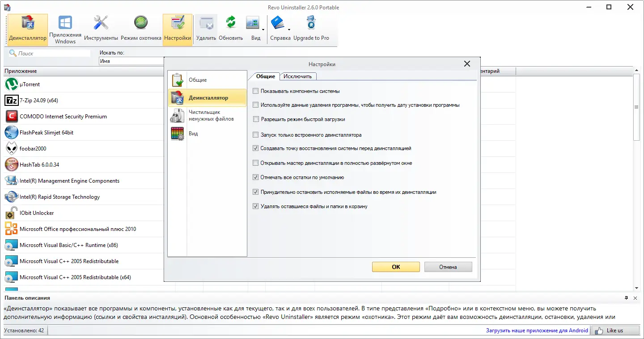This screenshot has height=339, width=644.
Task: Click the Отмена button
Action: [448, 267]
